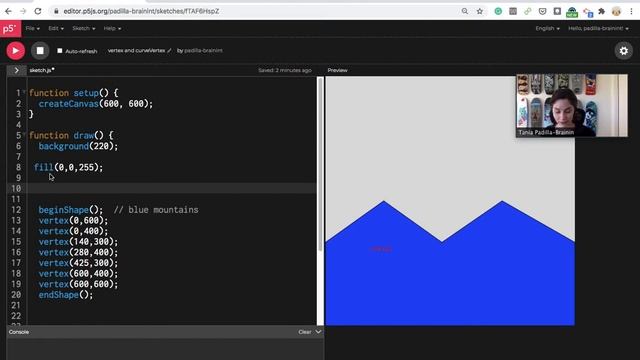The image size is (640, 360).
Task: Reload the page
Action: click(x=38, y=11)
